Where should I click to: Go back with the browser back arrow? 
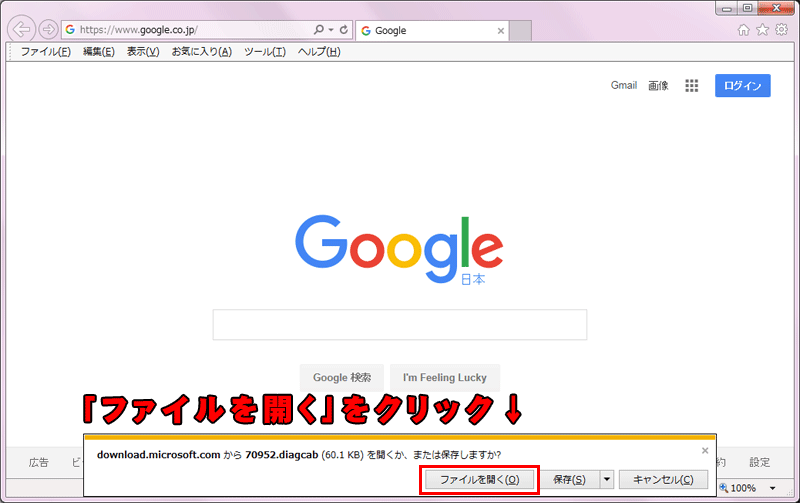point(21,30)
